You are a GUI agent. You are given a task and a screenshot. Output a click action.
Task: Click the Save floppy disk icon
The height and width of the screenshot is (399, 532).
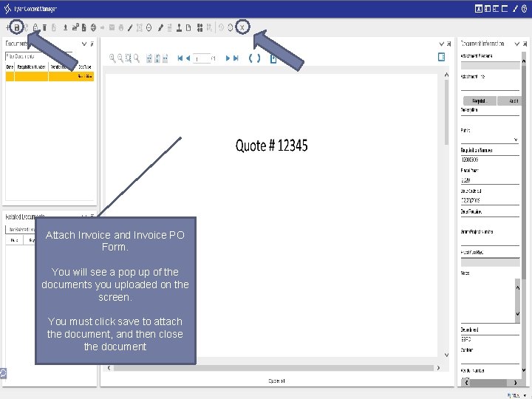16,27
